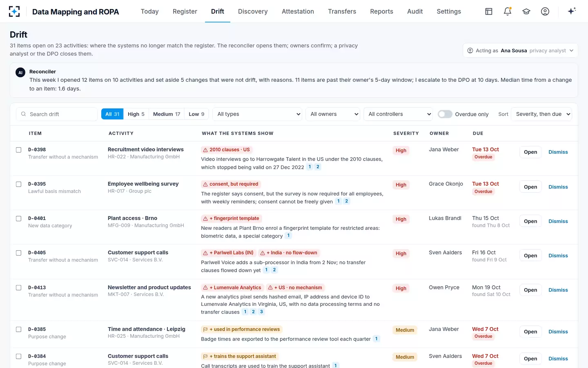Image resolution: width=588 pixels, height=368 pixels.
Task: Select the checkbox for D-0395
Action: (x=18, y=184)
